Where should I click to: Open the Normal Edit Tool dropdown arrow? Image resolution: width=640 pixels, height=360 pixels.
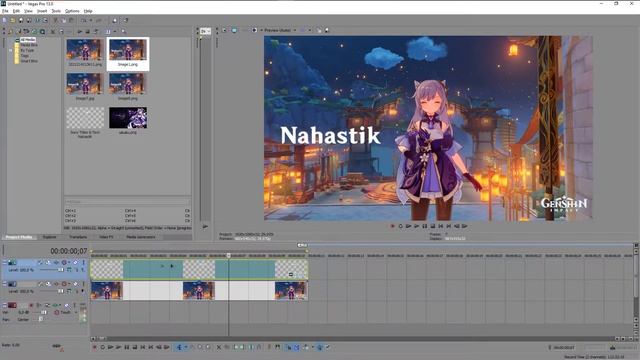186,347
